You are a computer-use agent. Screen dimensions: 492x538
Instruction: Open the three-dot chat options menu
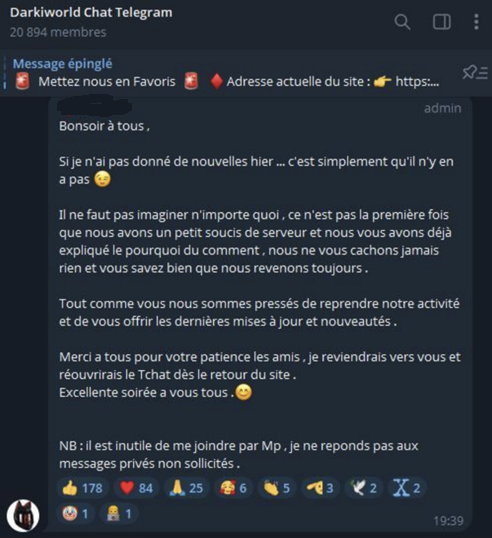476,22
